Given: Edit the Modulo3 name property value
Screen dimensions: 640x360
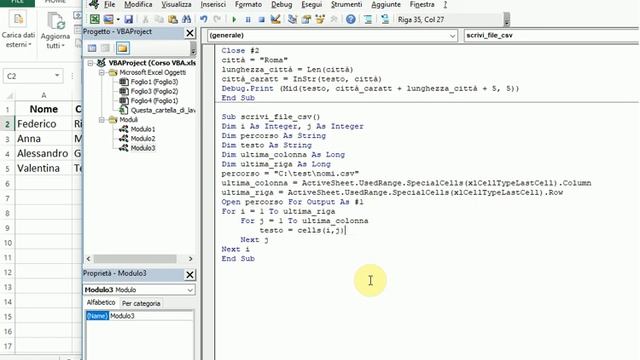Looking at the screenshot, I should [x=151, y=316].
